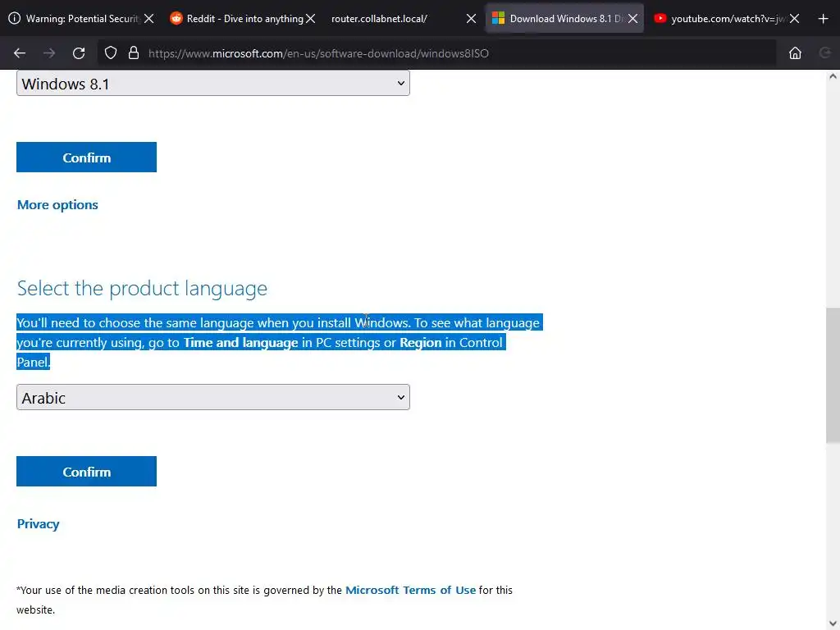Click the forward navigation arrow

coord(49,53)
